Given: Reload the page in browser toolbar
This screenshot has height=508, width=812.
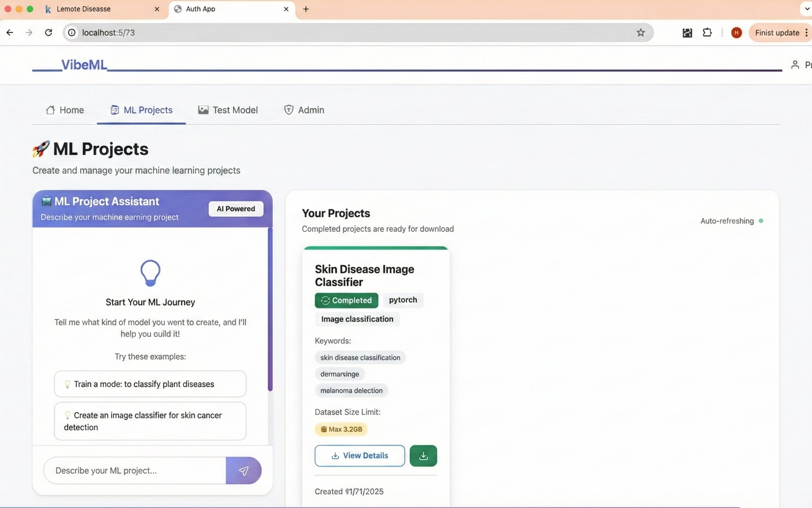Looking at the screenshot, I should [x=48, y=33].
